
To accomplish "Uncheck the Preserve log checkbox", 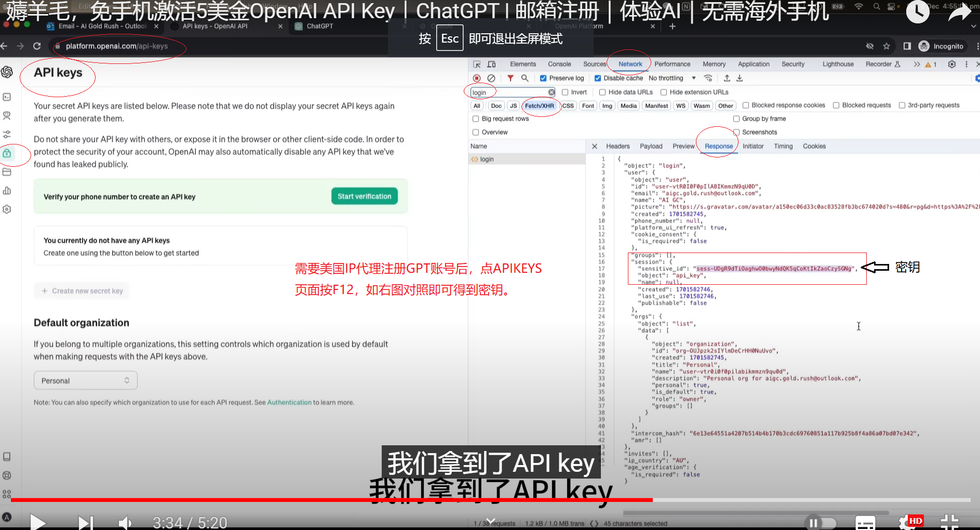I will (543, 78).
